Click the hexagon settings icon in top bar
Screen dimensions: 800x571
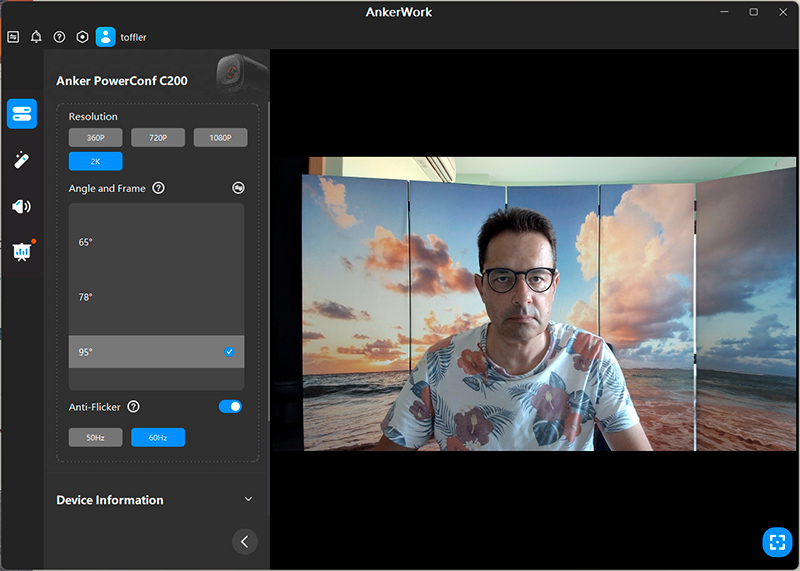82,37
